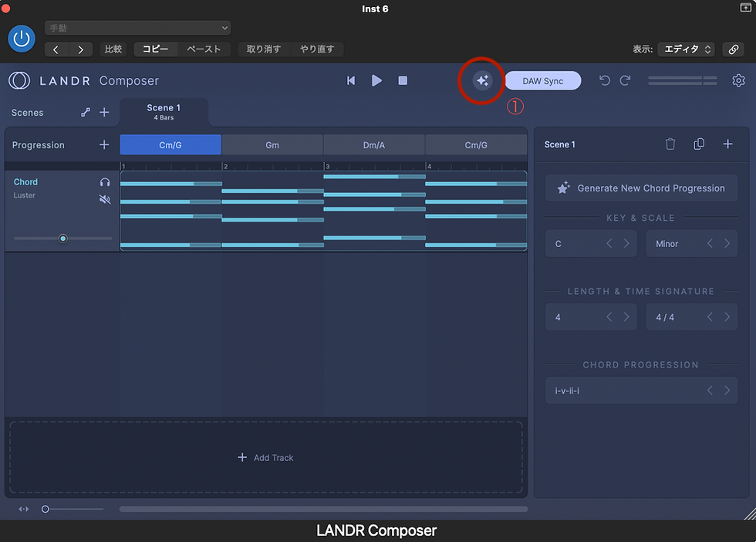Viewport: 756px width, 542px height.
Task: Rewind to start with skip-back button
Action: coord(351,80)
